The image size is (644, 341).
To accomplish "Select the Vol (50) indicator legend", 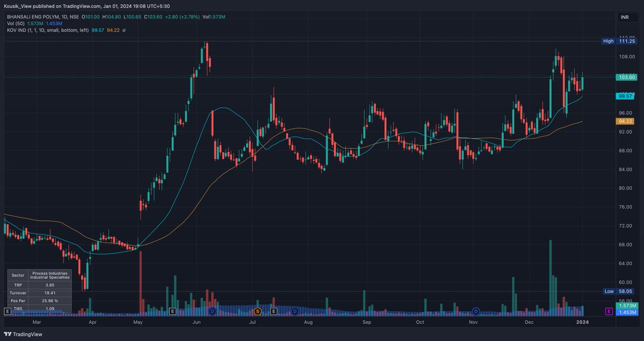I will [15, 24].
